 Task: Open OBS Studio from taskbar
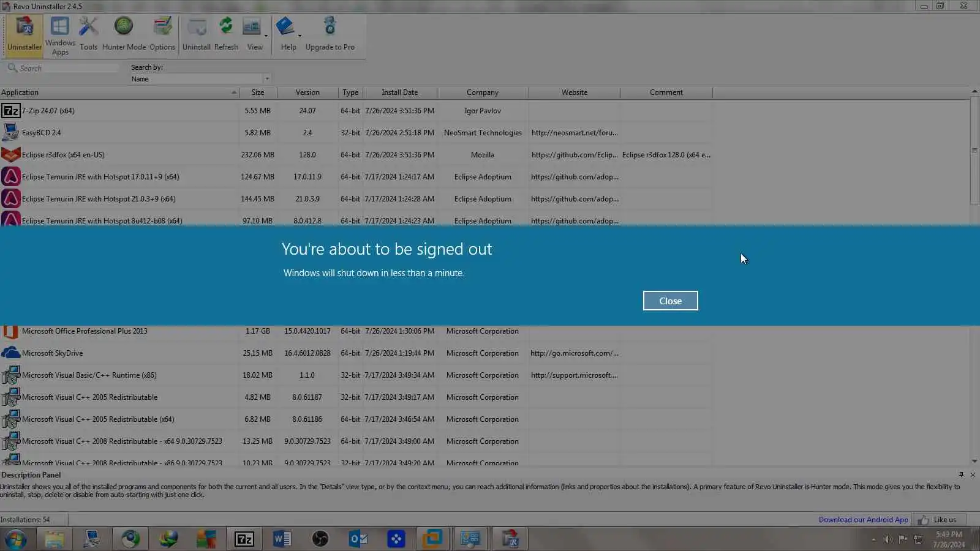click(x=320, y=539)
